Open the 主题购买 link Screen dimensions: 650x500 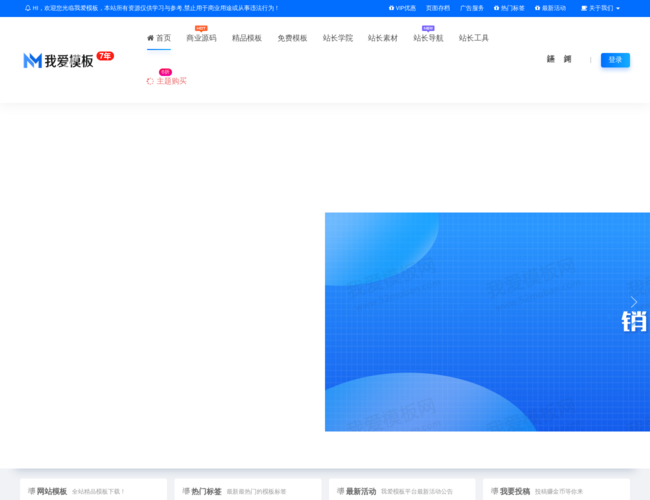(x=167, y=81)
